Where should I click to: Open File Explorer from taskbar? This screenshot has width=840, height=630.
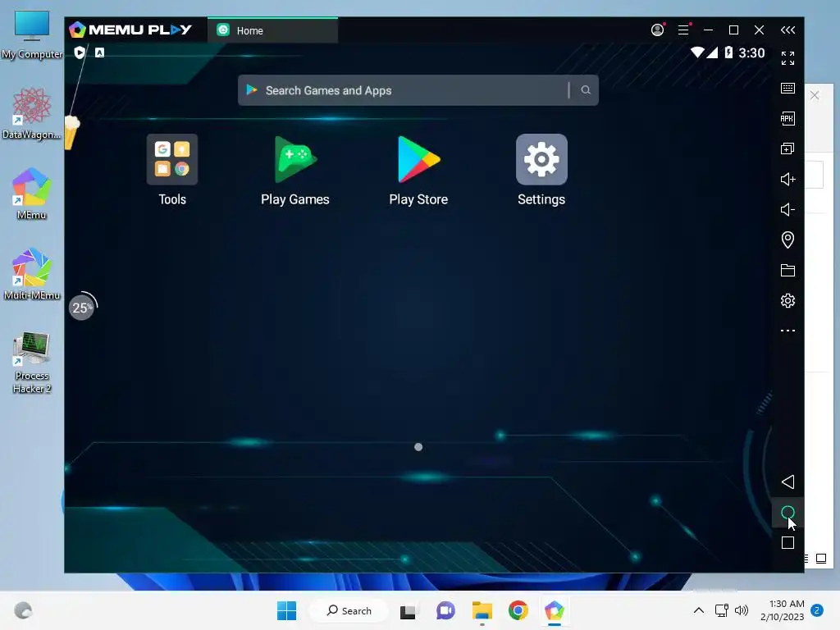482,610
